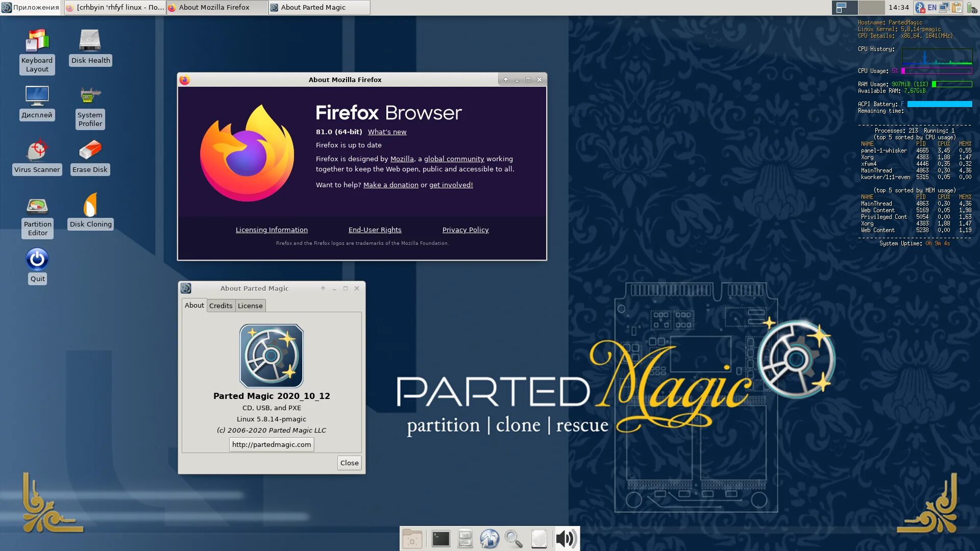Switch to the Credits tab
The width and height of the screenshot is (980, 551).
click(220, 306)
